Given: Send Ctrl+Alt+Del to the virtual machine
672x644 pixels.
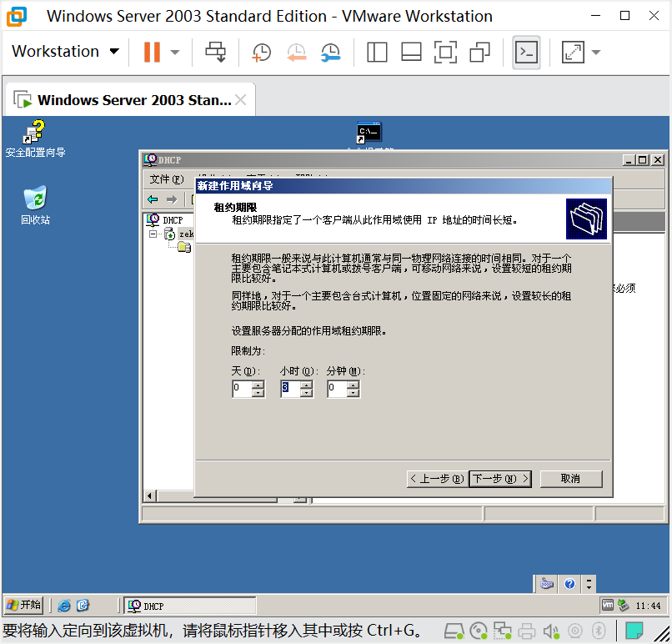Looking at the screenshot, I should point(215,52).
